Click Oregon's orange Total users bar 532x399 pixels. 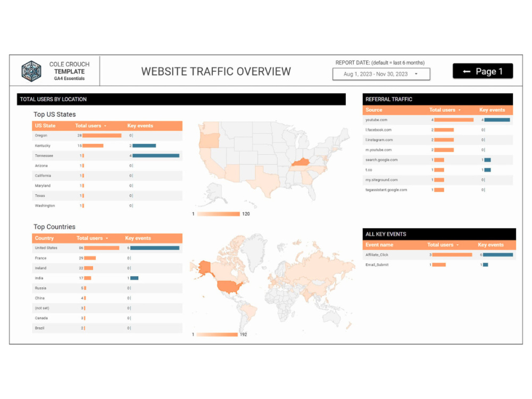click(102, 135)
